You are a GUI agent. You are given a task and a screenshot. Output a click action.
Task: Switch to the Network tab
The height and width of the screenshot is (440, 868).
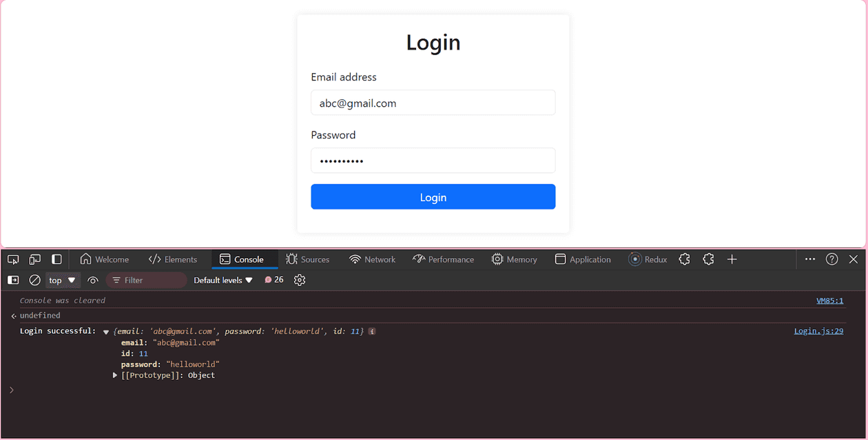(x=372, y=259)
